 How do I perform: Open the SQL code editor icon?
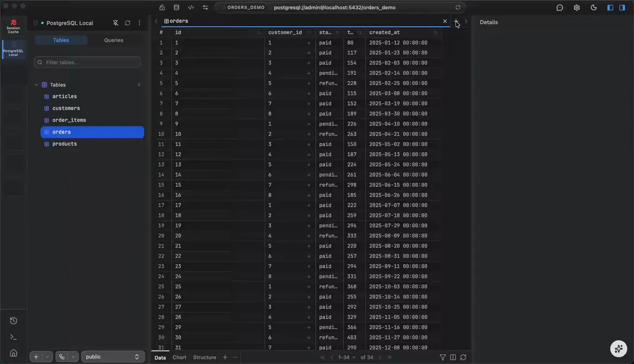click(x=191, y=8)
